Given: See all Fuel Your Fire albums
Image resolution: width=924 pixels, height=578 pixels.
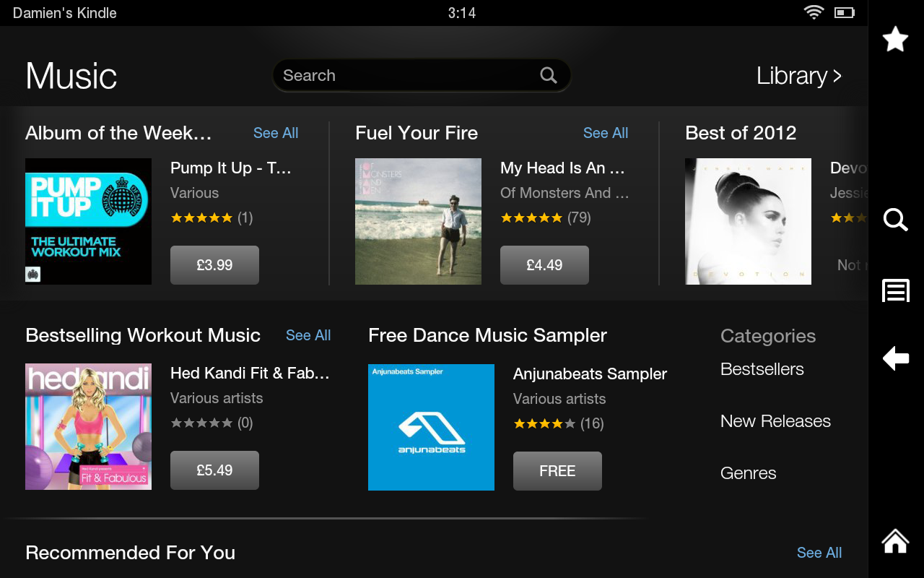Looking at the screenshot, I should (606, 133).
